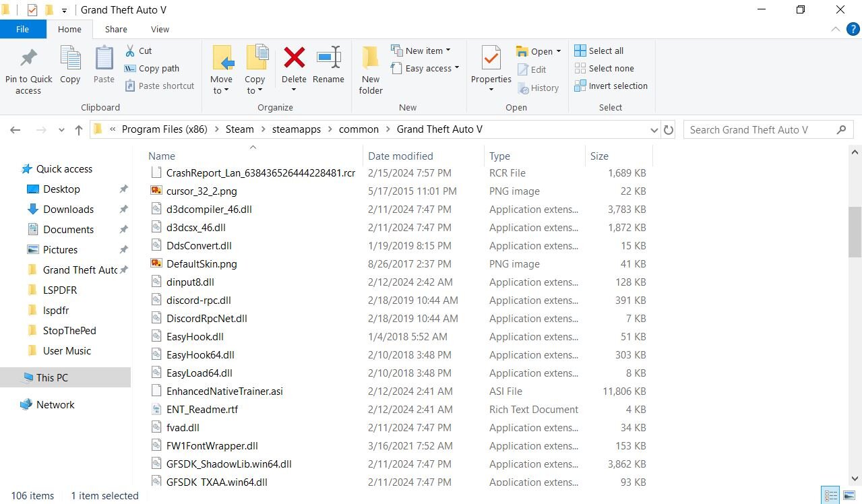The image size is (862, 504).
Task: Select all items in folder
Action: [x=599, y=51]
